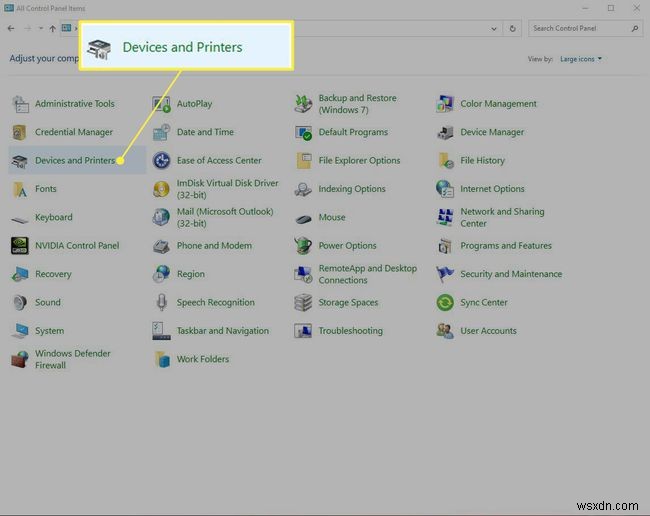Click the Work Folders icon
This screenshot has height=516, width=650.
coord(162,359)
